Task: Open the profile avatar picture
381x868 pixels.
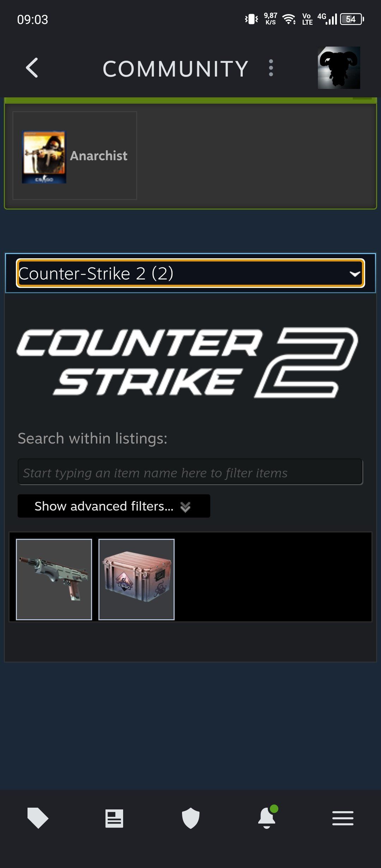Action: tap(339, 68)
